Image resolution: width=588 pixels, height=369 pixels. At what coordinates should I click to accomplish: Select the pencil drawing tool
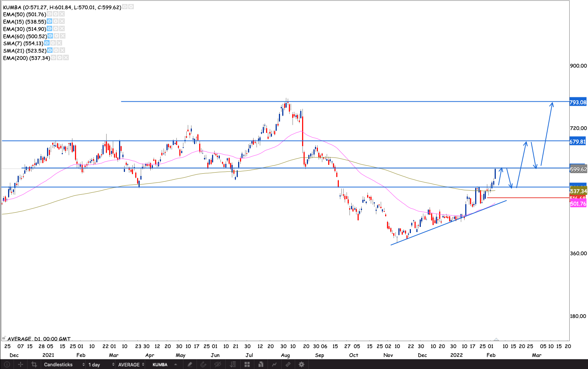tap(190, 364)
